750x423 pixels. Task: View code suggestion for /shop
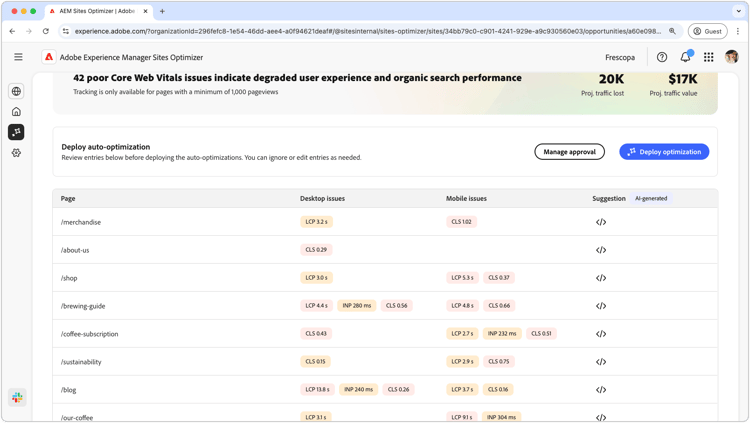(x=601, y=278)
